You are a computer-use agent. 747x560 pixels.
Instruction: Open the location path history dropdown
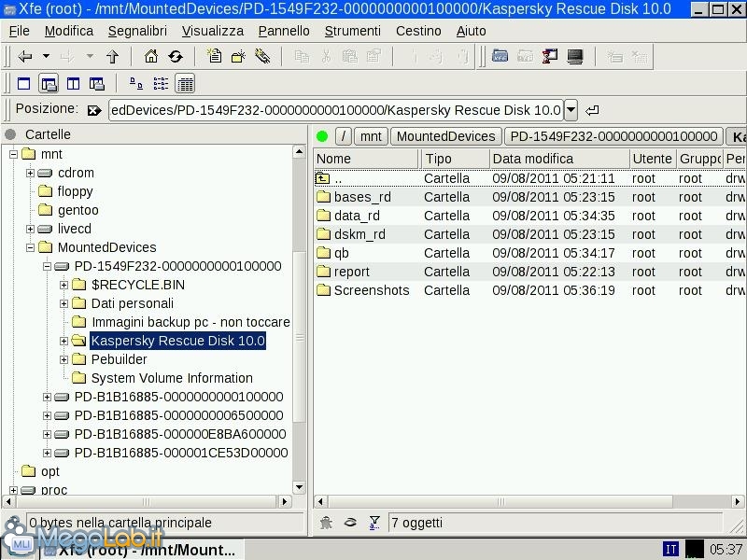pyautogui.click(x=571, y=110)
